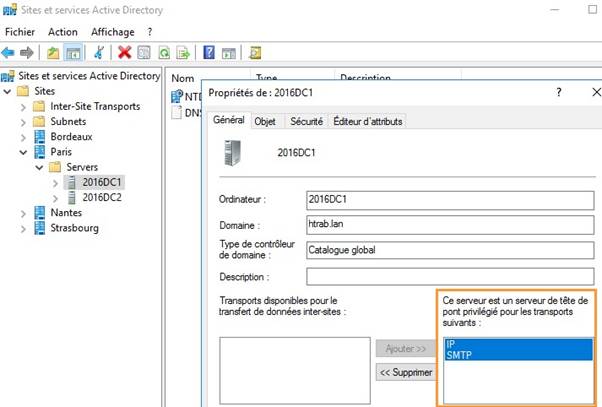Select the Strasbourg site
602x407 pixels.
pyautogui.click(x=74, y=228)
